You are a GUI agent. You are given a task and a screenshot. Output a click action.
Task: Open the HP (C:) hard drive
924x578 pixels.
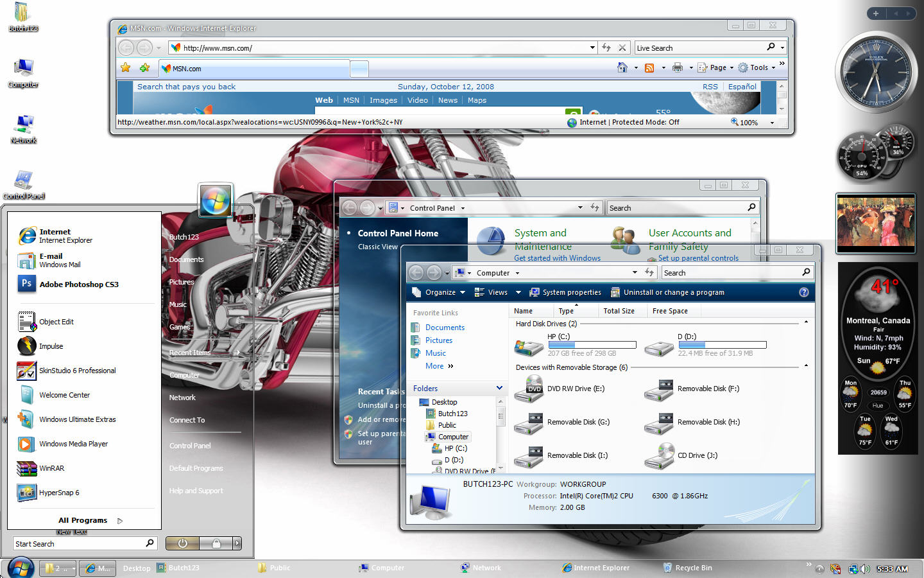coord(558,337)
